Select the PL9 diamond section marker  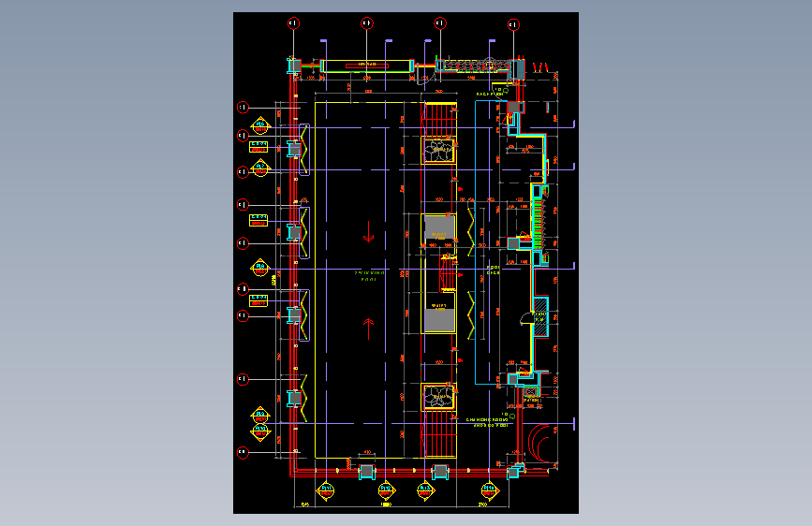click(x=260, y=415)
